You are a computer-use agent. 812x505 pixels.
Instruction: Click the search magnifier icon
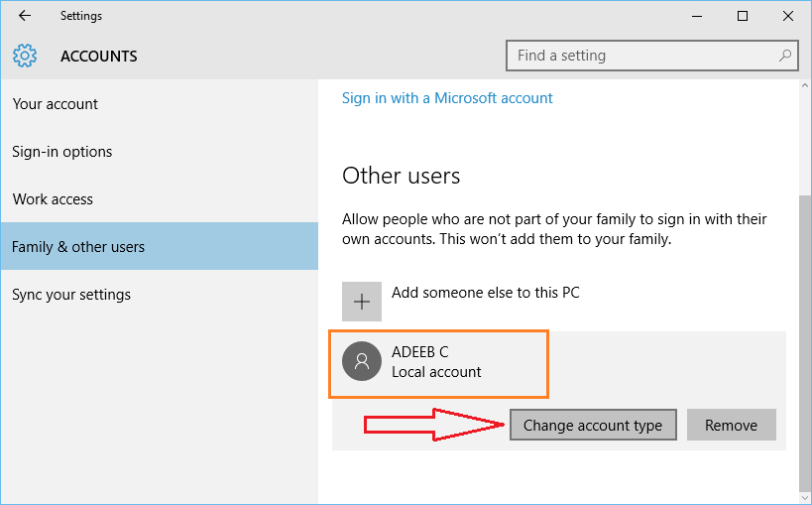pos(785,55)
